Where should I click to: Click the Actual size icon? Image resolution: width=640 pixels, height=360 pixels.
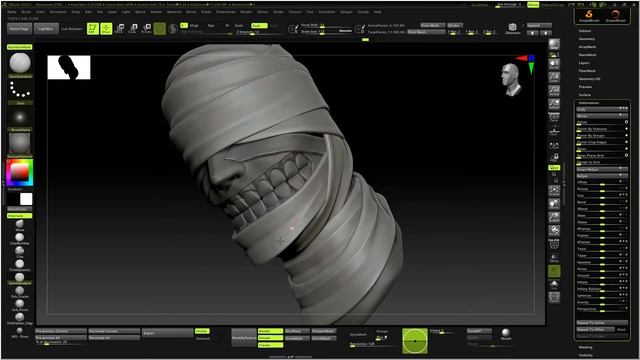click(554, 91)
